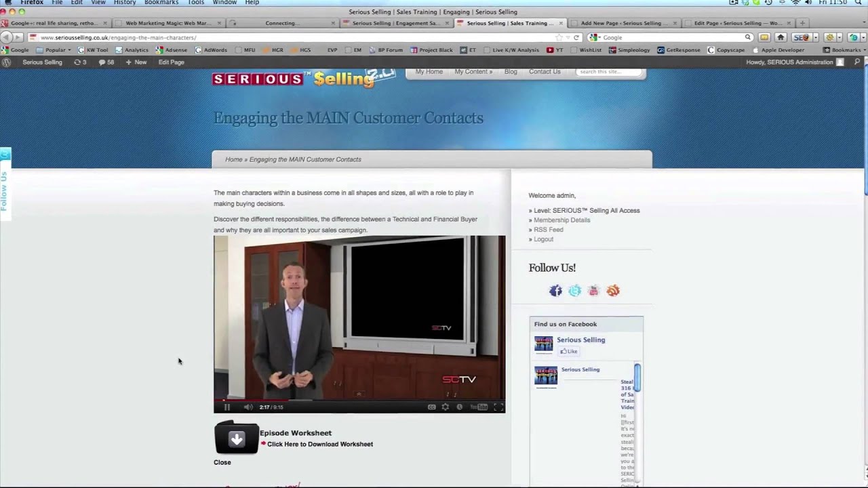Toggle closed captions on the video

(x=432, y=407)
